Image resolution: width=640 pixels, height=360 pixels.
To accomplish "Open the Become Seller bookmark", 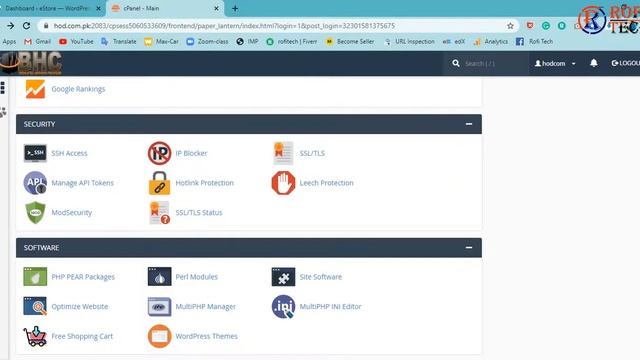I will [x=350, y=42].
